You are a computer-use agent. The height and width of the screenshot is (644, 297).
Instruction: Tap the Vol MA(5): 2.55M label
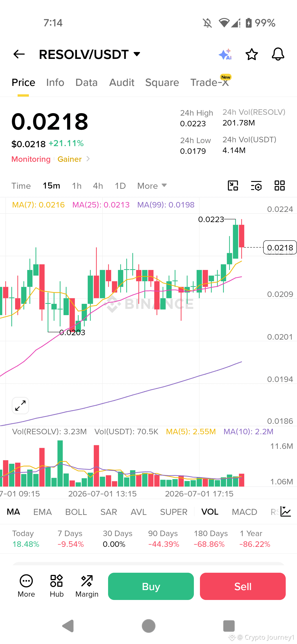191,432
